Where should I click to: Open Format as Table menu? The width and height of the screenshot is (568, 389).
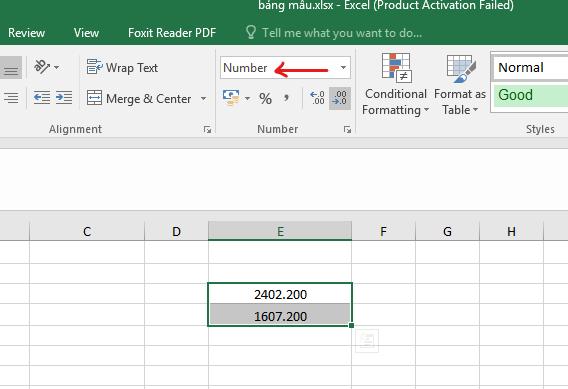(x=460, y=84)
